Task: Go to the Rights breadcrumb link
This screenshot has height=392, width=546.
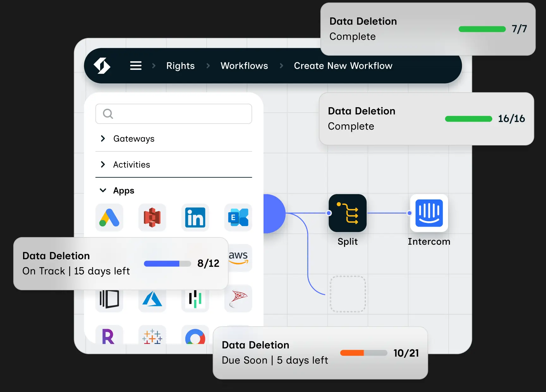Action: (180, 66)
